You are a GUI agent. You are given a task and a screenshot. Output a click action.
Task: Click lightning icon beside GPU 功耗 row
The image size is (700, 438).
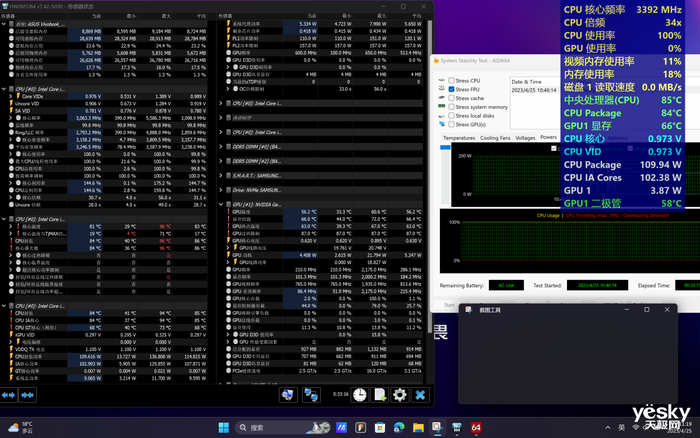pos(228,255)
